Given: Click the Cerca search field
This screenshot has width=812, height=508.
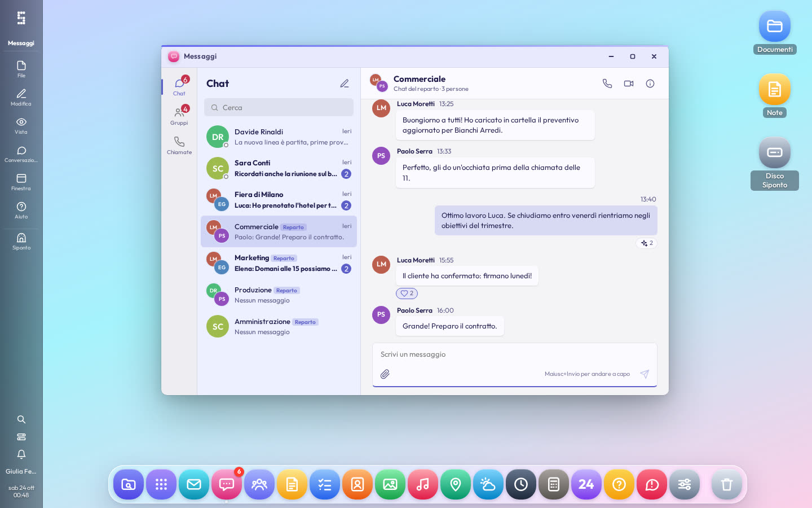Looking at the screenshot, I should click(279, 107).
